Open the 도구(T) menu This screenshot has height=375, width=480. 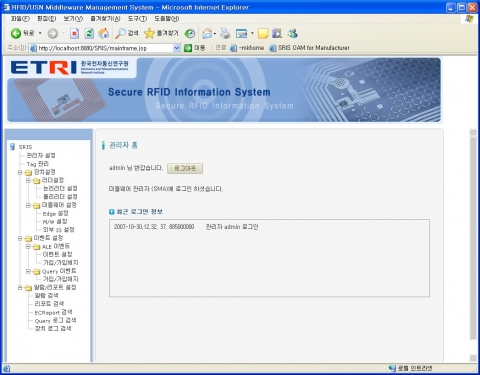click(137, 19)
